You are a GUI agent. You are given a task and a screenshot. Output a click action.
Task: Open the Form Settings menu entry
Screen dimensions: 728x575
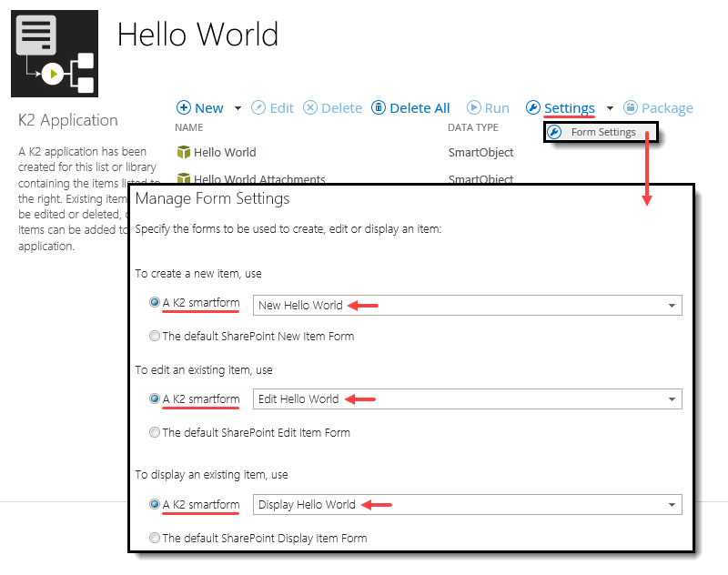[602, 132]
